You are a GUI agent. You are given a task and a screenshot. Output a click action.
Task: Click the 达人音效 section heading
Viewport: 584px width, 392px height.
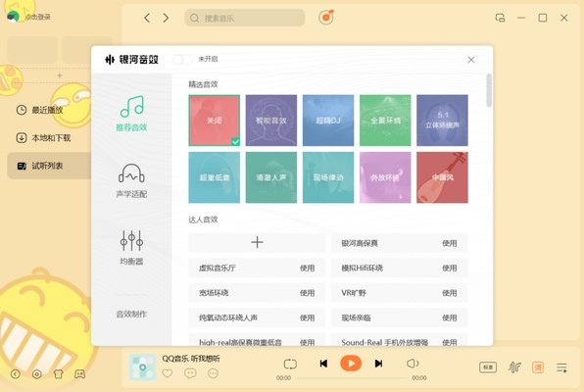203,220
